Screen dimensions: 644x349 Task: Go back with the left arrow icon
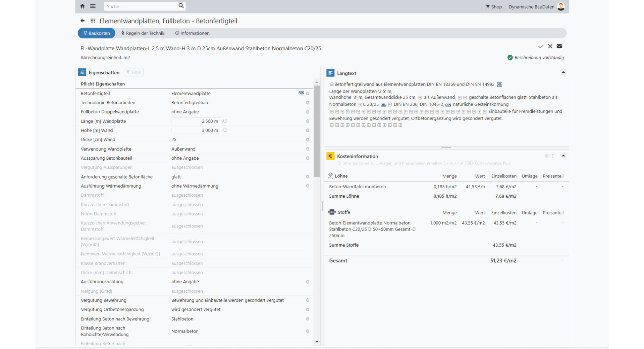tap(83, 21)
